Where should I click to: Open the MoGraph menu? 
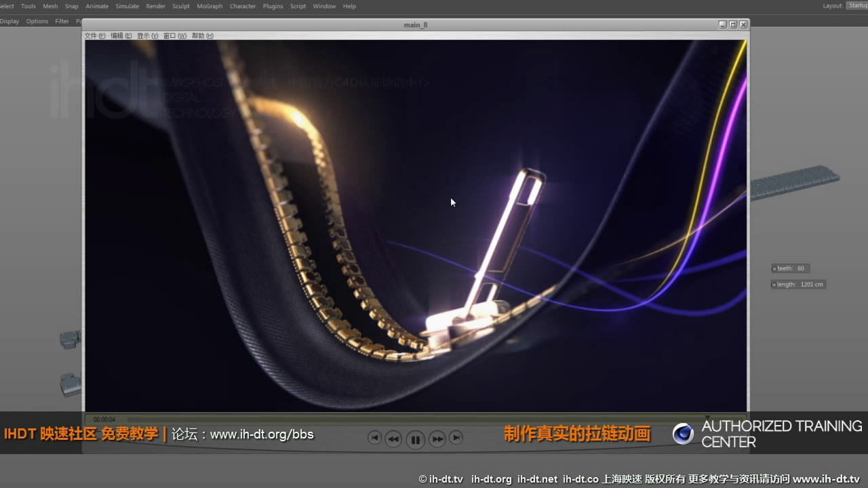point(209,6)
